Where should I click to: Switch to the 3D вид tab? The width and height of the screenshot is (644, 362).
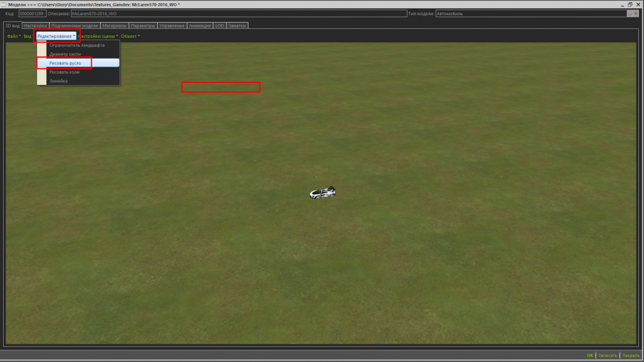coord(13,25)
